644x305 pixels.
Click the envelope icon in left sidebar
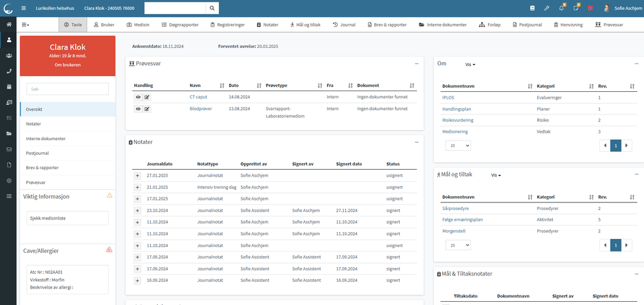point(9,149)
